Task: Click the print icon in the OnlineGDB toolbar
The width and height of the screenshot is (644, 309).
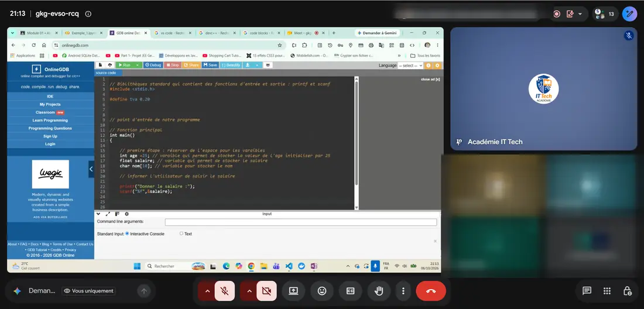Action: (x=268, y=65)
